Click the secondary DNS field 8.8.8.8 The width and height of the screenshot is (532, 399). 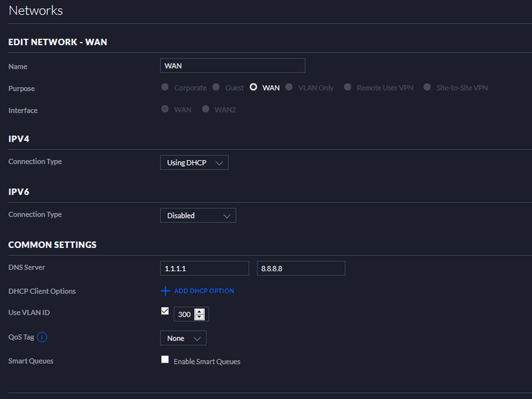click(301, 269)
